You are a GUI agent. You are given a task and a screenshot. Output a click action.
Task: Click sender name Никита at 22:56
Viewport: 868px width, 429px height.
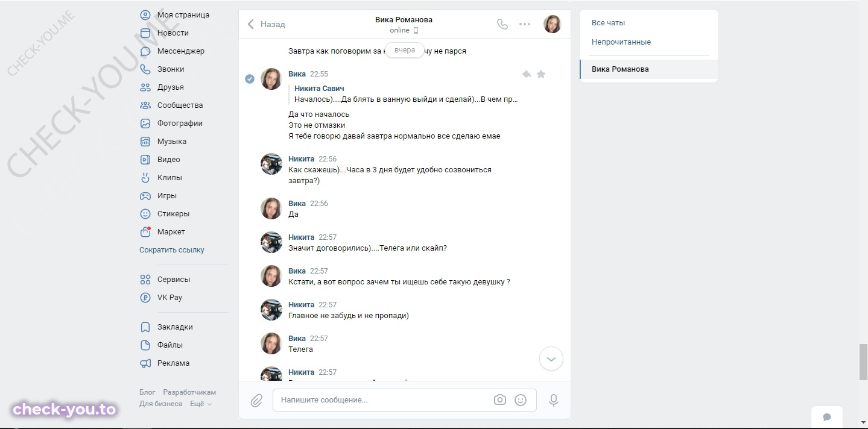(302, 159)
